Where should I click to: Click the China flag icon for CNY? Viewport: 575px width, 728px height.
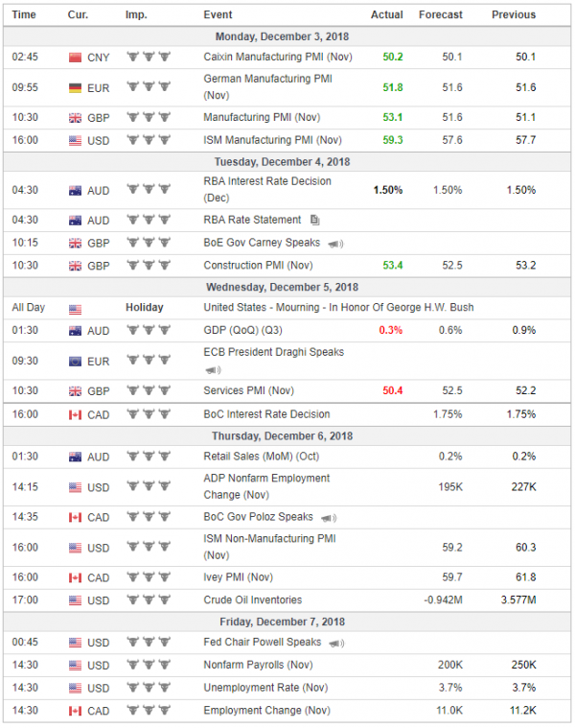75,58
